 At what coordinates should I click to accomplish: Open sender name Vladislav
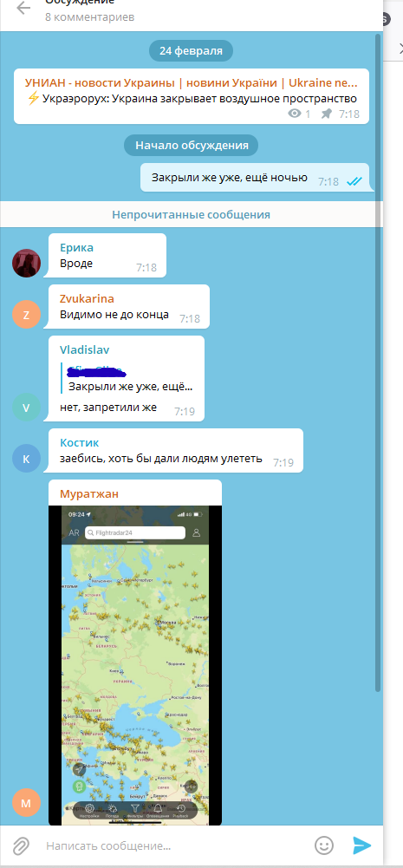pos(85,349)
